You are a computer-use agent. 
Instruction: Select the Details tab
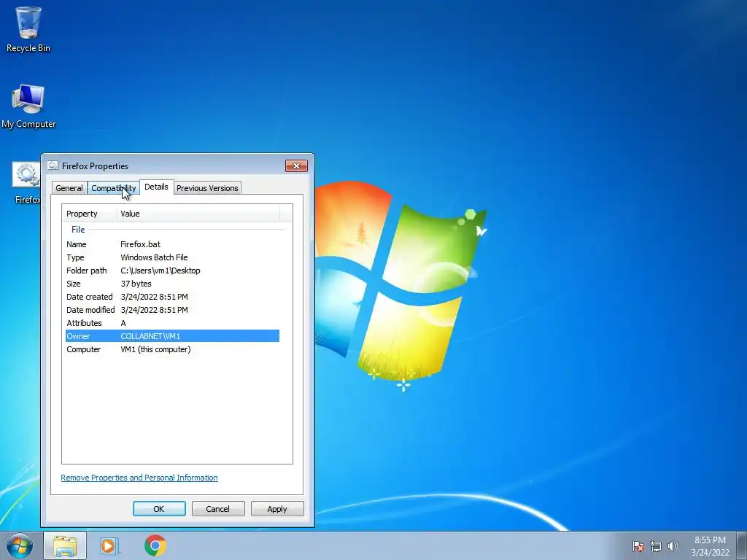point(156,187)
